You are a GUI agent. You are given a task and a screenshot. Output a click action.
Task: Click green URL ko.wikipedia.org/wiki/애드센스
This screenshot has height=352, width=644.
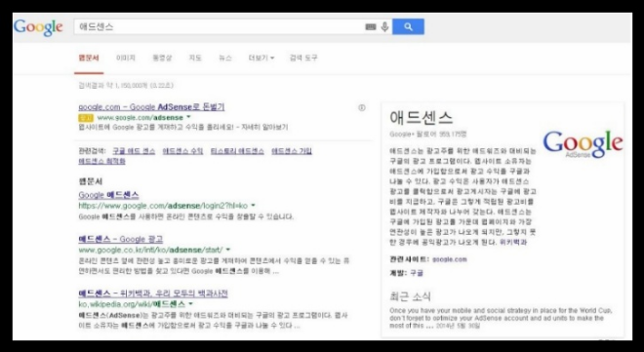pos(132,304)
